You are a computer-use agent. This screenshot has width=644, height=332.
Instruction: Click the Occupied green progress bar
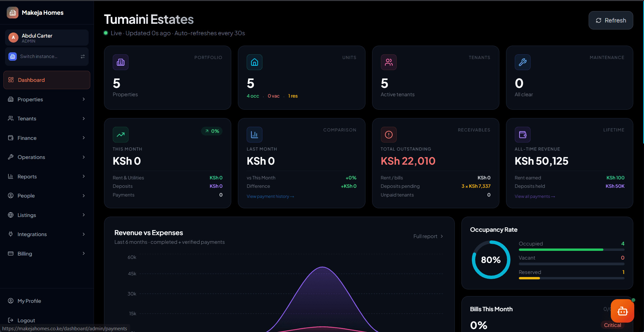coord(561,250)
